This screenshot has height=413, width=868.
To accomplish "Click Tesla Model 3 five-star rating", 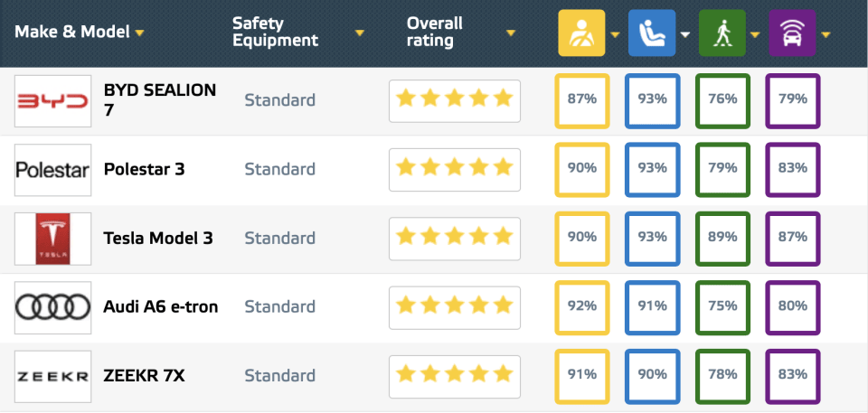I will pos(454,238).
